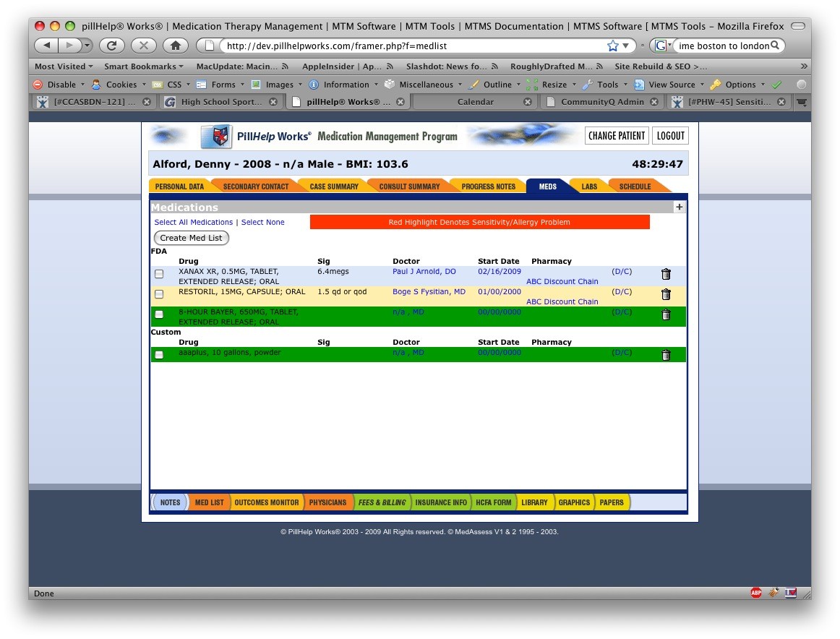The image size is (840, 639).
Task: Bookmark page with the star icon
Action: (x=613, y=46)
